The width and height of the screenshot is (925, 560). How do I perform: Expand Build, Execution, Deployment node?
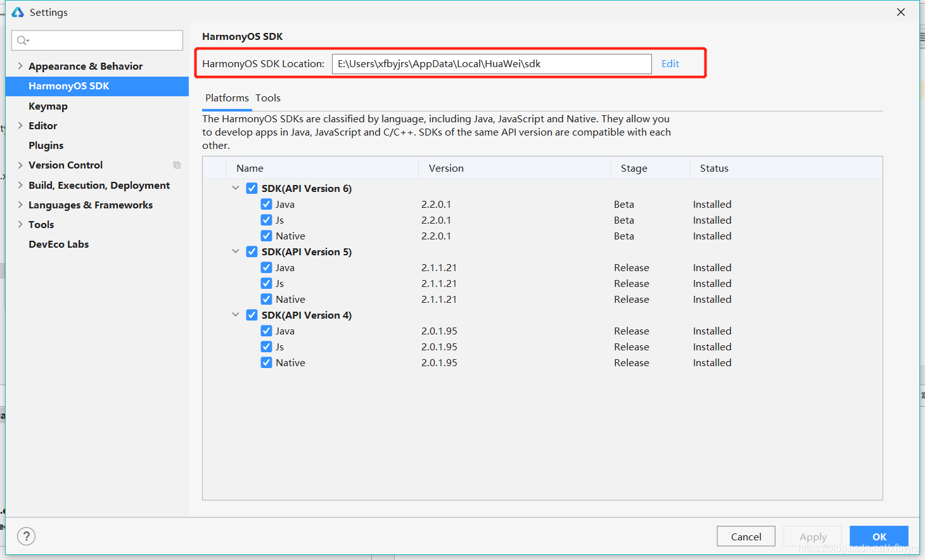point(20,185)
